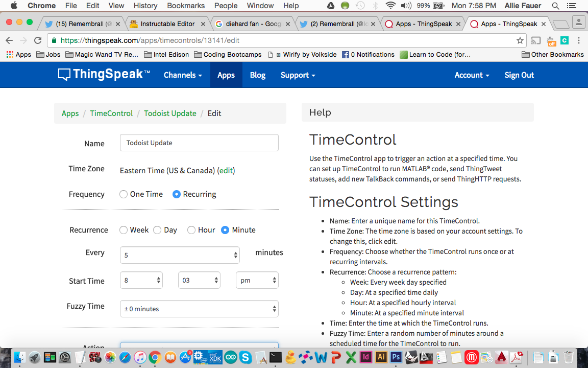Launch Safari from the dock

(125, 357)
